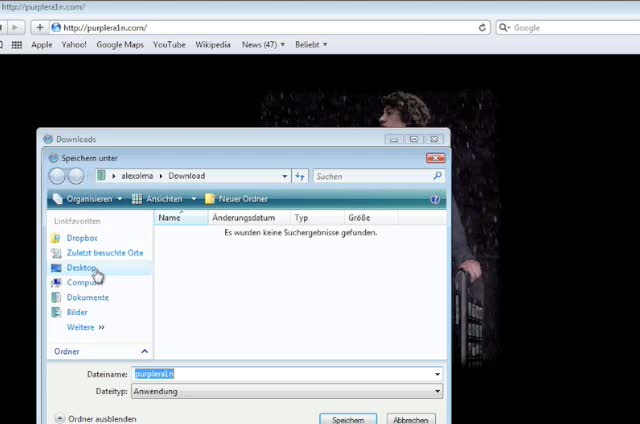Collapse the Ordner panel with its chevron
The image size is (640, 424).
coord(144,352)
